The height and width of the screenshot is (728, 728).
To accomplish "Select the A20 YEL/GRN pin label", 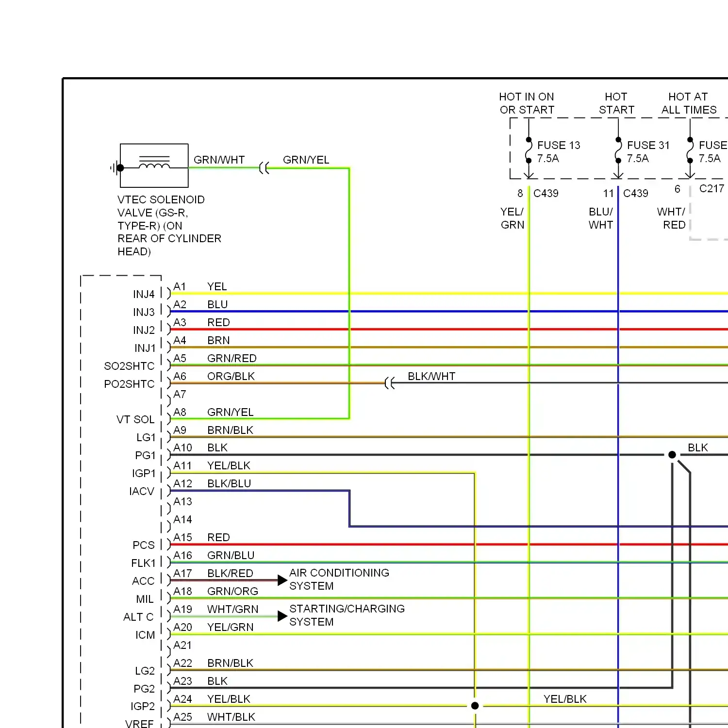I will pos(214,627).
